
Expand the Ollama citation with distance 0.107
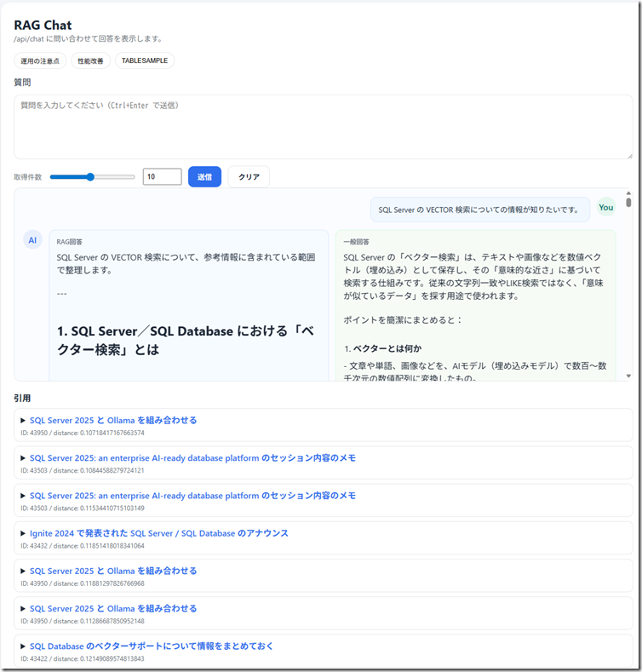23,421
